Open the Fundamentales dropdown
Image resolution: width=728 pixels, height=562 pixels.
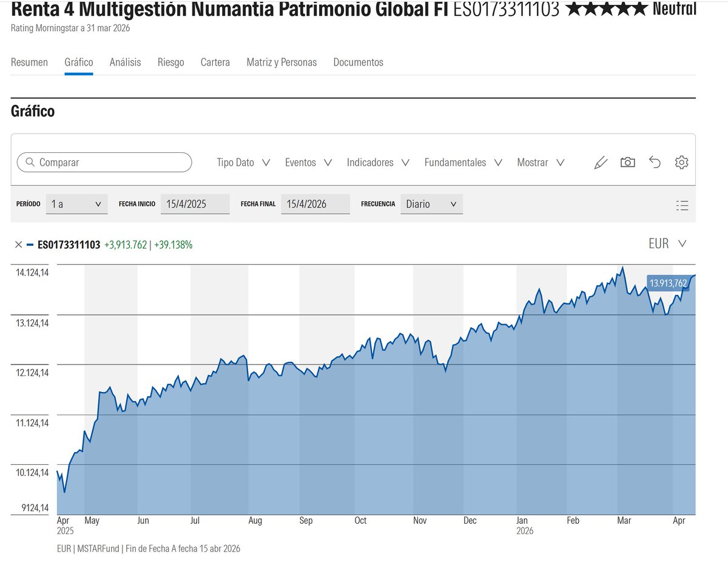(x=463, y=163)
